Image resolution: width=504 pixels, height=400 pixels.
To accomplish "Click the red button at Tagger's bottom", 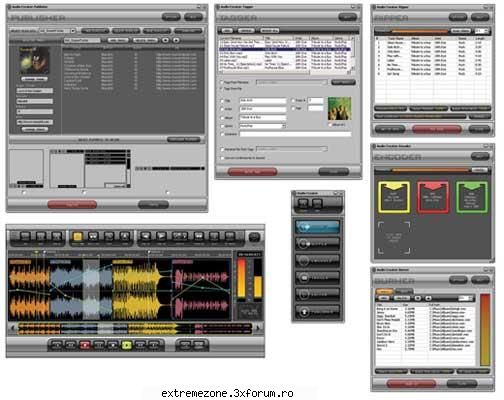I will 252,172.
